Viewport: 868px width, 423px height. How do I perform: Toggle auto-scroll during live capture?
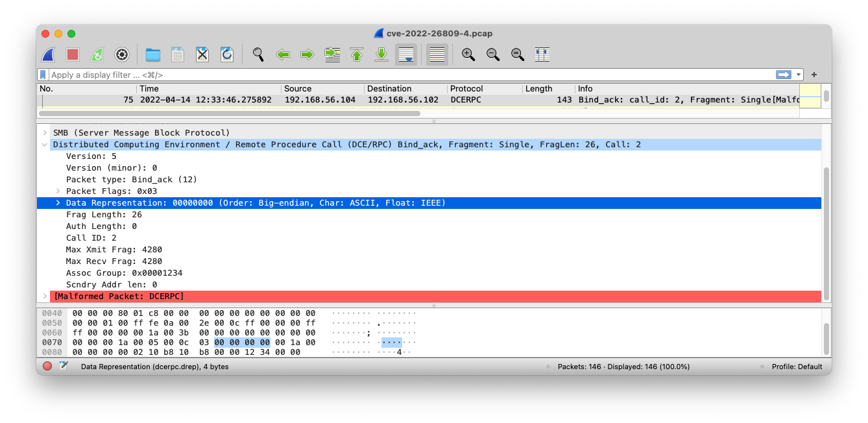pyautogui.click(x=407, y=54)
